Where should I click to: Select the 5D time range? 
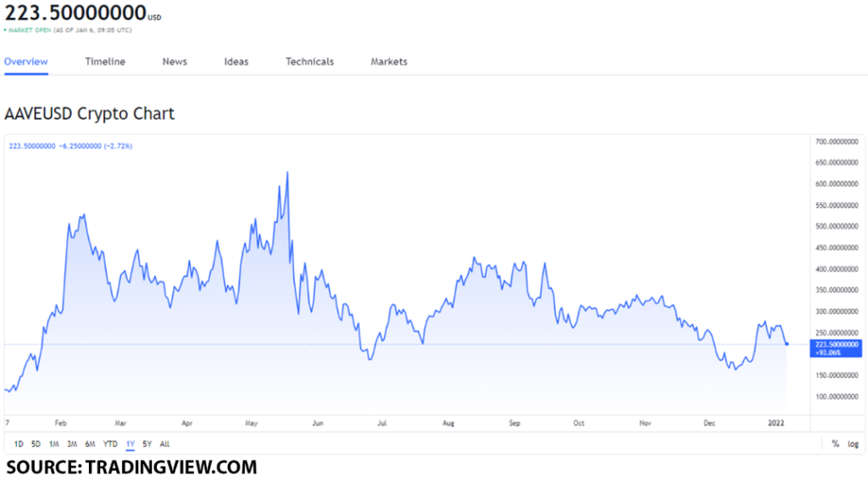36,444
